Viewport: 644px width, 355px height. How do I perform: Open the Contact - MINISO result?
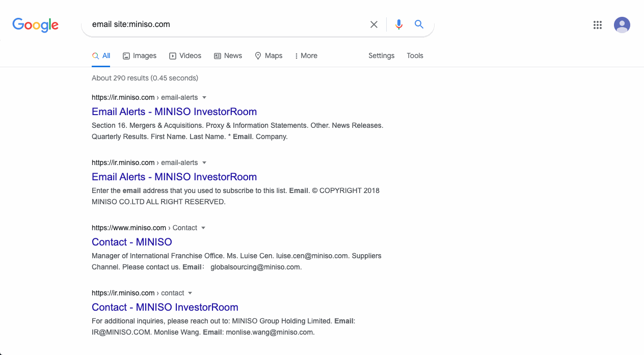pyautogui.click(x=132, y=242)
